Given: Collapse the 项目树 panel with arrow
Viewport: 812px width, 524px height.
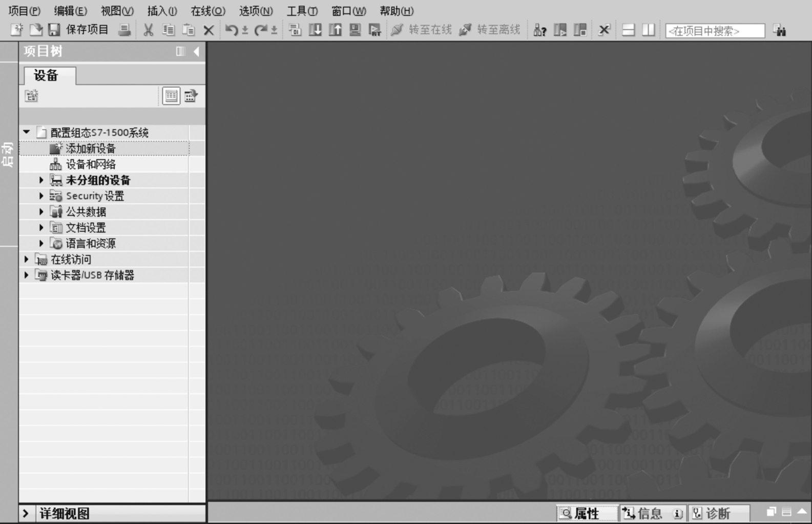Looking at the screenshot, I should coord(196,51).
